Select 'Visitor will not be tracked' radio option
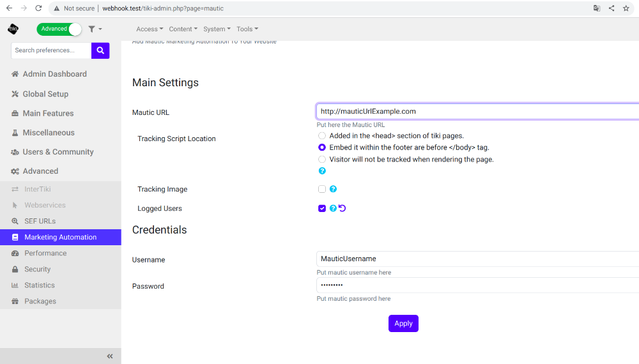The height and width of the screenshot is (364, 639). [x=322, y=159]
